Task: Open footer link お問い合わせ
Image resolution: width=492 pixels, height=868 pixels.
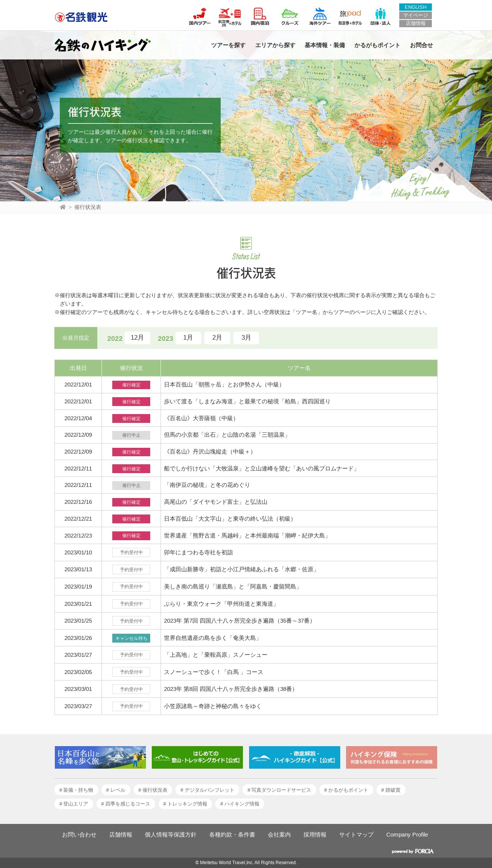Action: click(x=79, y=834)
